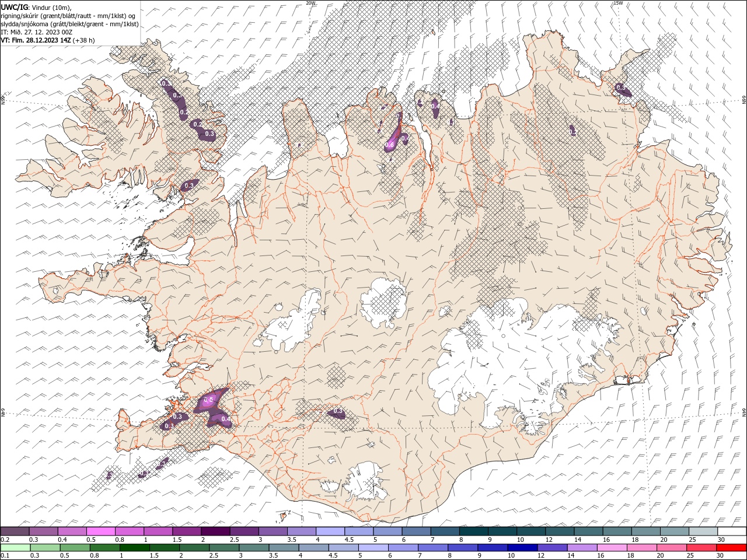Image resolution: width=747 pixels, height=560 pixels.
Task: Click the init time 'IT: Mið. 27. 12. 2023 00Z'
Action: tap(36, 32)
